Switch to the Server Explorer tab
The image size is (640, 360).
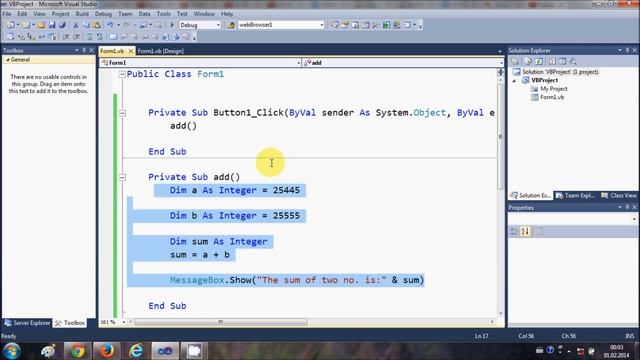point(27,323)
